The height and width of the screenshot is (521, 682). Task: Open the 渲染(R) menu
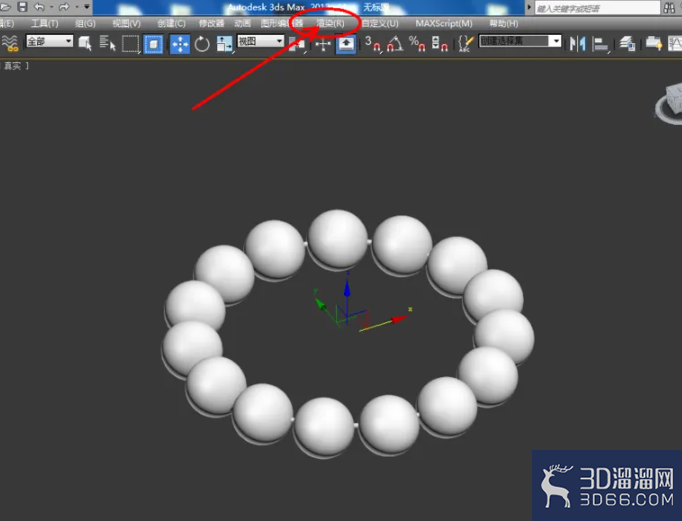pyautogui.click(x=330, y=23)
